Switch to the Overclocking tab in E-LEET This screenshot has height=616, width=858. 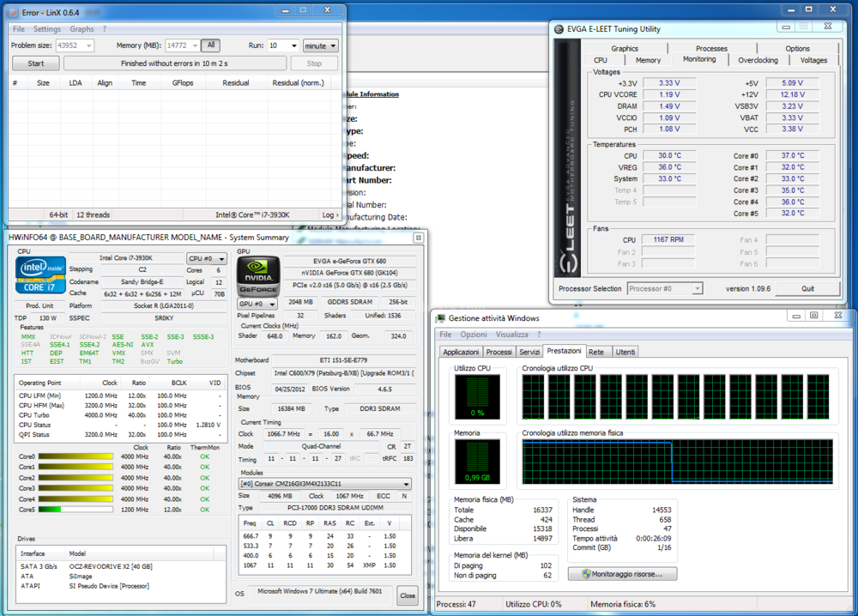(x=758, y=60)
